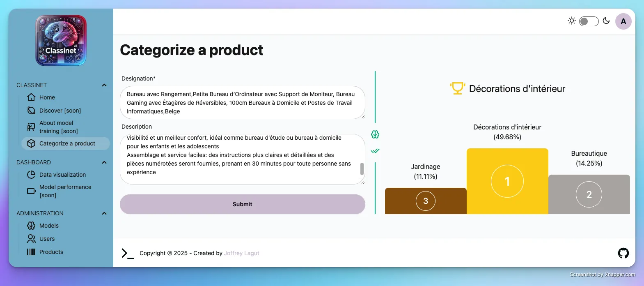The width and height of the screenshot is (644, 286).
Task: Collapse the ADMINISTRATION sidebar section
Action: [104, 213]
